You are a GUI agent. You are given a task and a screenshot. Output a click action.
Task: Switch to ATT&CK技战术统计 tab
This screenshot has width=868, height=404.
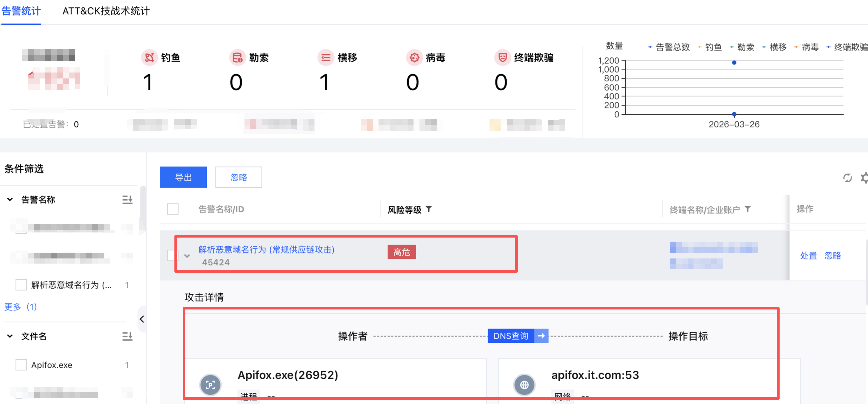[x=106, y=11]
